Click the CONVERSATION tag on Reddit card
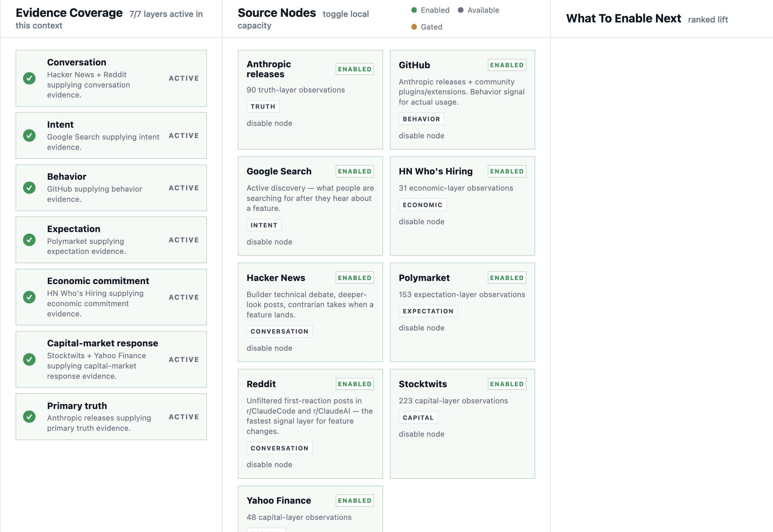The height and width of the screenshot is (532, 773). click(x=280, y=448)
